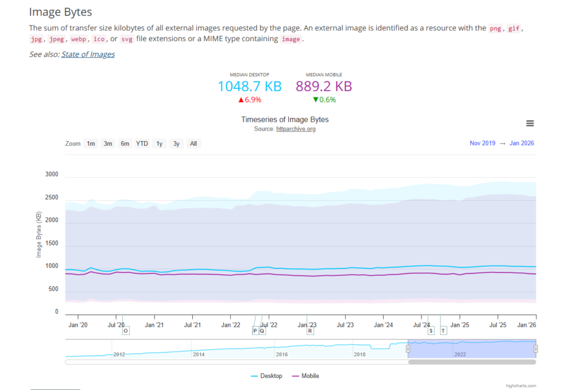Open the State of Images link
Screen dimensions: 588x390
(88, 54)
